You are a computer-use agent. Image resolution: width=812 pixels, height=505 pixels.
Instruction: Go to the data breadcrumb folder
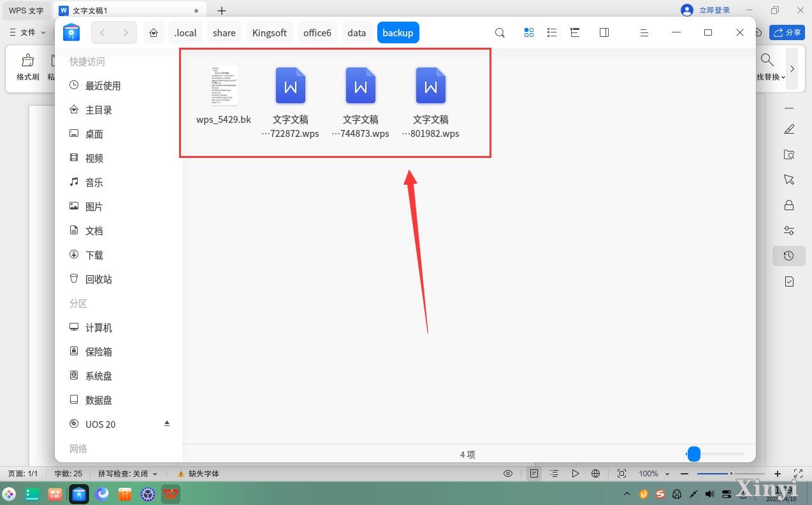(x=357, y=32)
